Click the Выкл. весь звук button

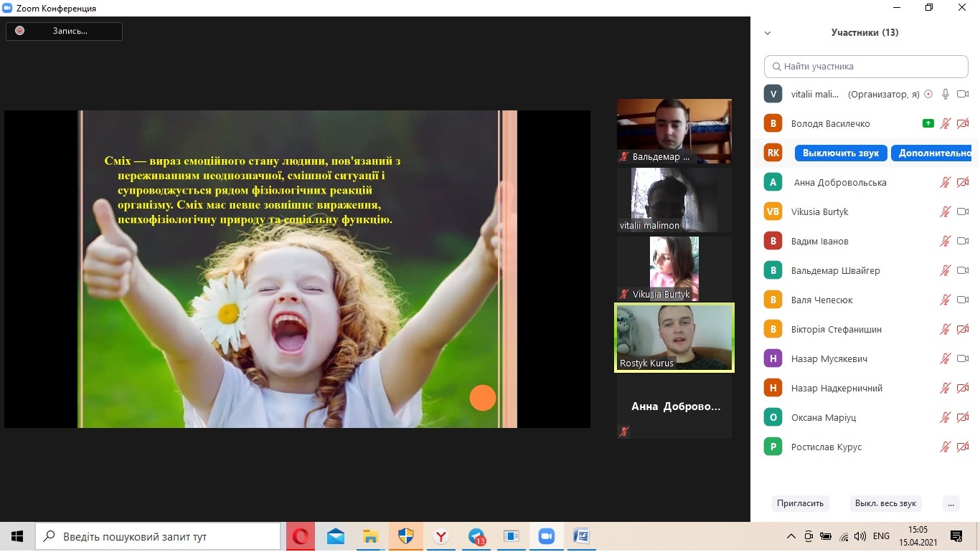pos(886,503)
